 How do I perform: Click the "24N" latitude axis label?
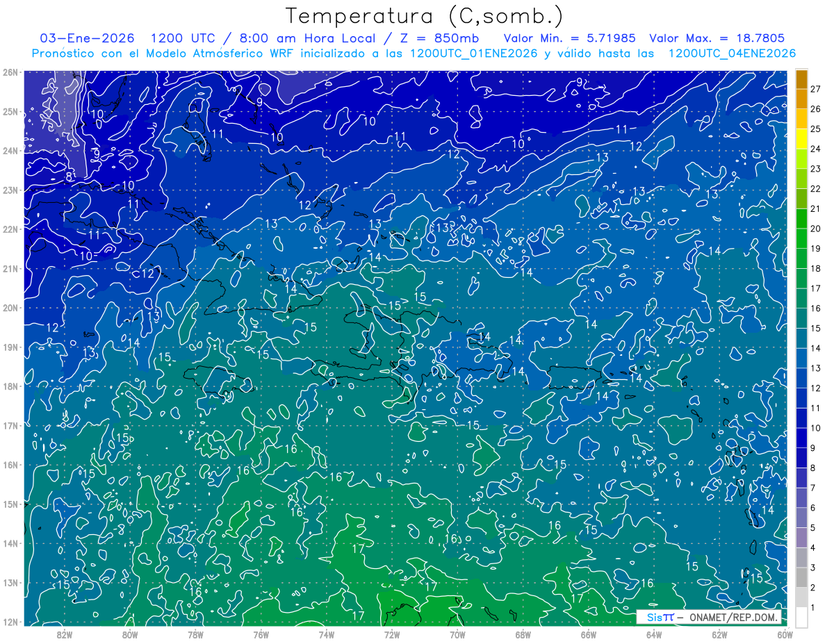click(x=10, y=151)
